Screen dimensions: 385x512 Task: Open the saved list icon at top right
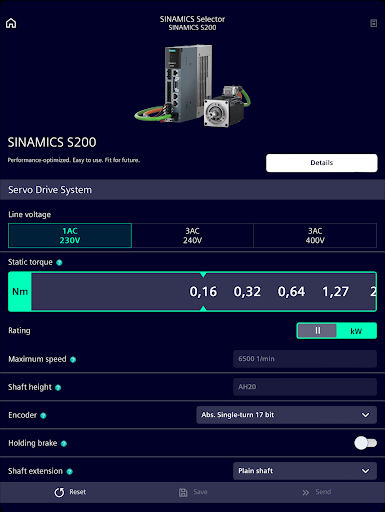tap(373, 23)
